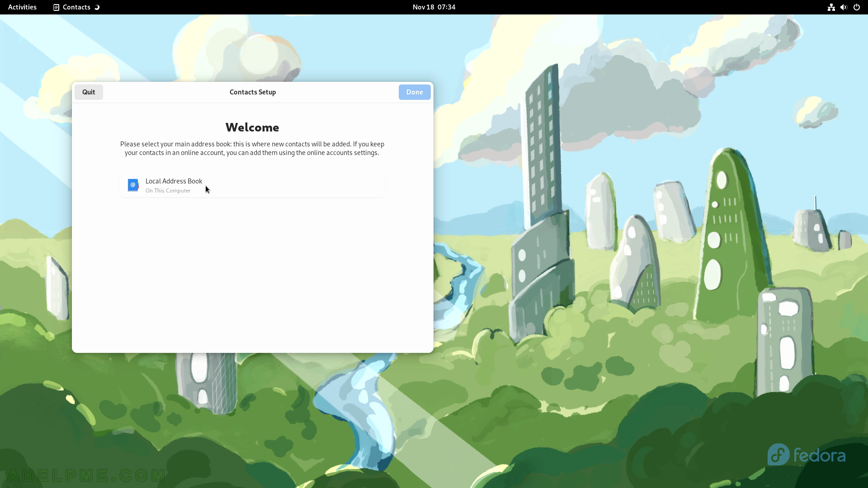Click the Done button
Image resolution: width=868 pixels, height=488 pixels.
coord(415,92)
